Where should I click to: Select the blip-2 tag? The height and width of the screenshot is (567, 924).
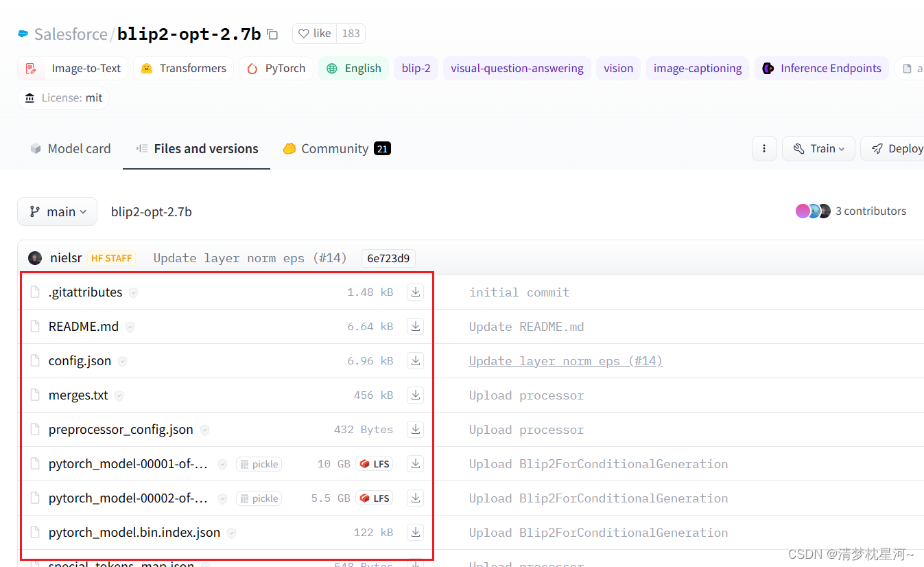click(x=416, y=68)
